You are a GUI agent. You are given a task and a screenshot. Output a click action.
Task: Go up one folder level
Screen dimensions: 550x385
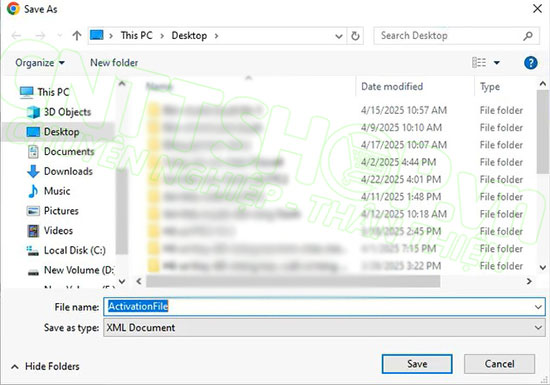[x=76, y=35]
